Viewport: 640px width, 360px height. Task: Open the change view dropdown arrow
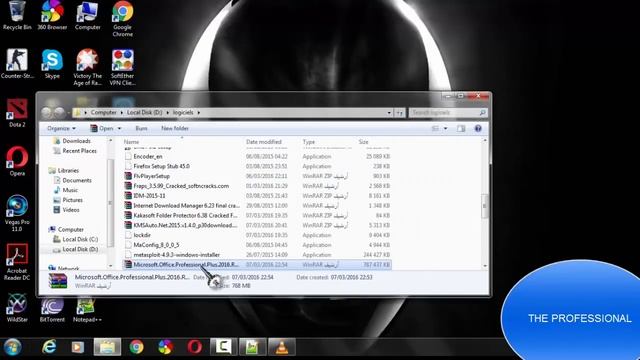click(x=445, y=129)
